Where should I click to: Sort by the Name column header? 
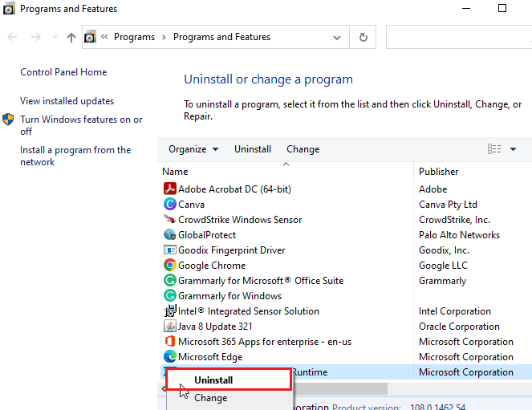286,171
